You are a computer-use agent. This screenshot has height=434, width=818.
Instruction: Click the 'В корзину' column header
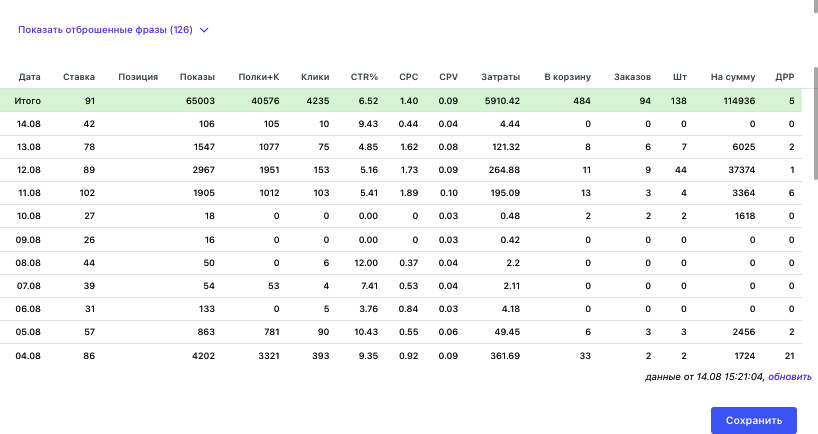coord(568,77)
